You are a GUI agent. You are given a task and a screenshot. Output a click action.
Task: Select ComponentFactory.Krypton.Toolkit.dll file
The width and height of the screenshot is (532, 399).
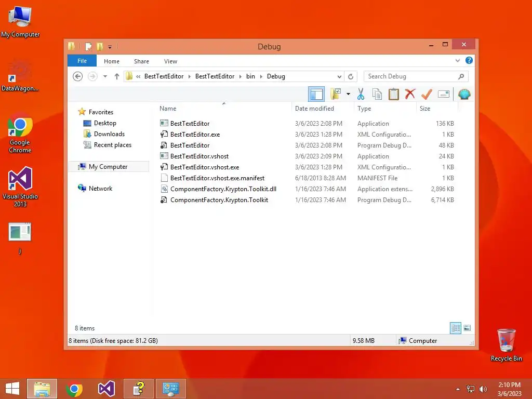coord(307,189)
